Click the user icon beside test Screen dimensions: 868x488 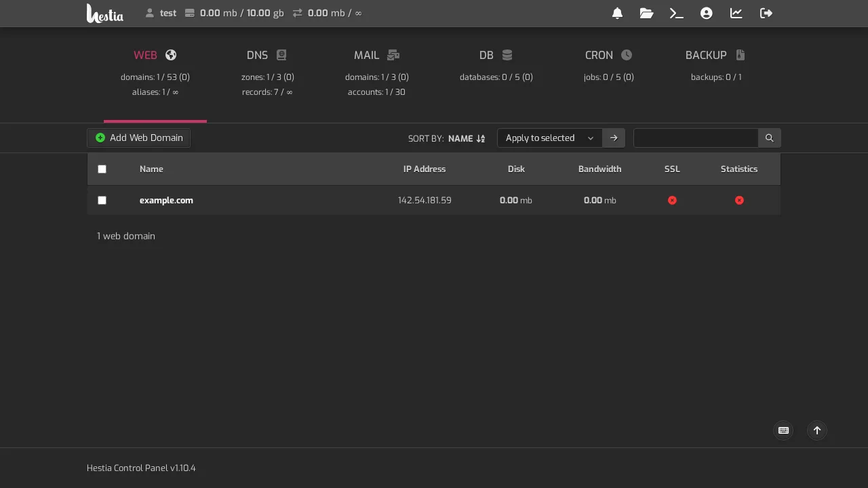pyautogui.click(x=150, y=13)
